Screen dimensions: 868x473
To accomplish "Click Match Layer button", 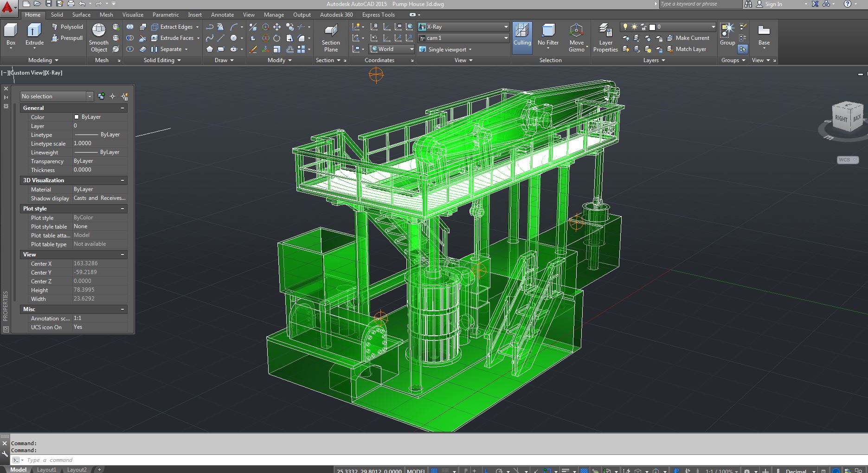I will [686, 49].
